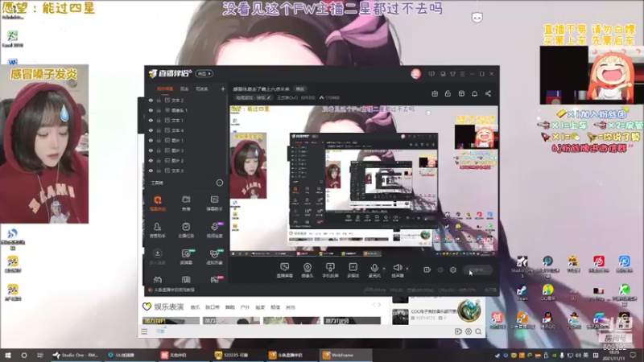The width and height of the screenshot is (644, 362).
Task: Open the 娱乐表演 section heading link
Action: pos(169,306)
